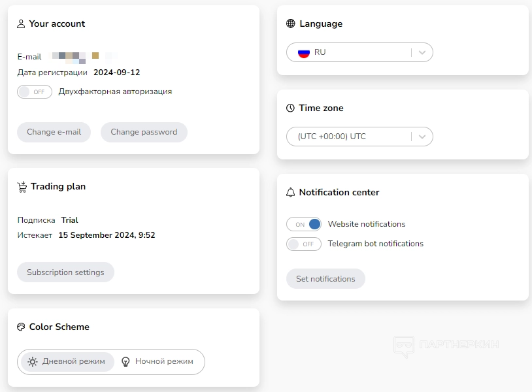Enable Telegram bot notifications switch

click(304, 244)
